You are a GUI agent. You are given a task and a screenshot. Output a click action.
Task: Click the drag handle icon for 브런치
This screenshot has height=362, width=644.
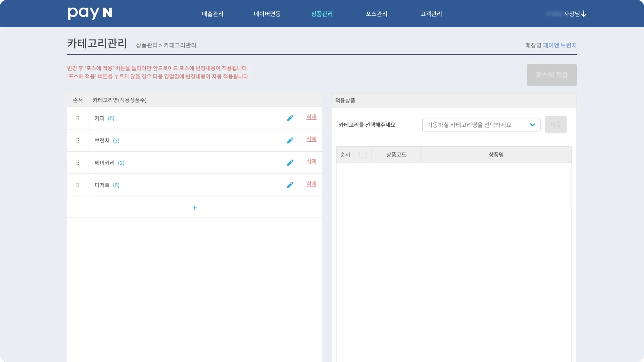pyautogui.click(x=78, y=140)
